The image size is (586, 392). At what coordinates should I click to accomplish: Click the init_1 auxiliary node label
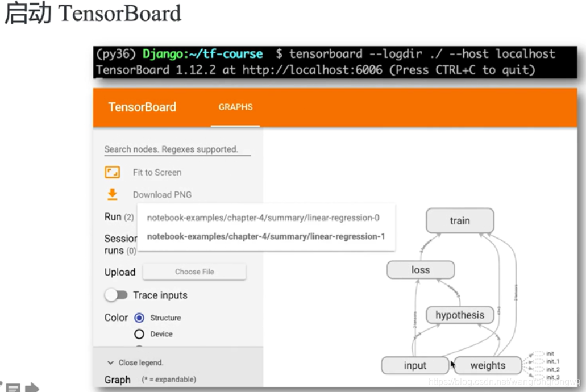pos(552,361)
